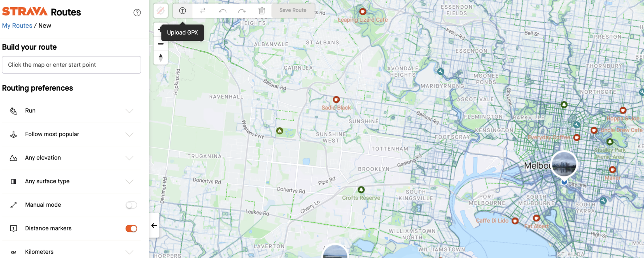
Task: Click the Melbourne city photo thumbnail
Action: (564, 164)
